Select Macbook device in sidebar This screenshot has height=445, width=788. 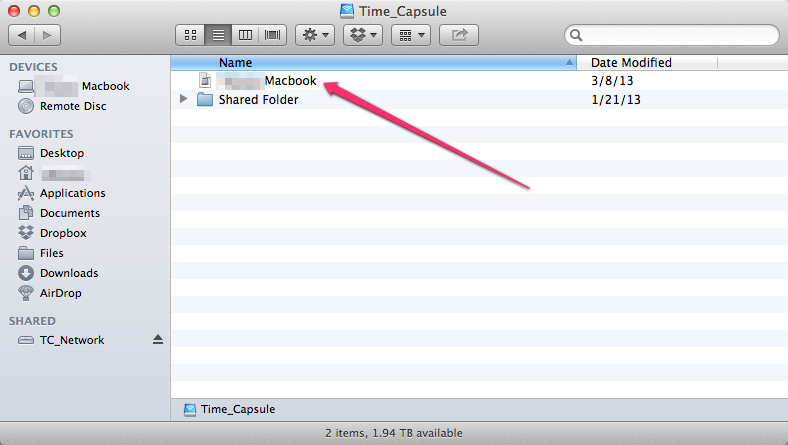(x=85, y=86)
